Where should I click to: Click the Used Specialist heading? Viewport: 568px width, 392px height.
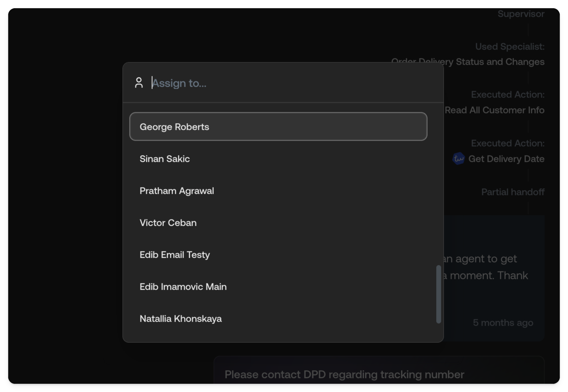click(509, 46)
